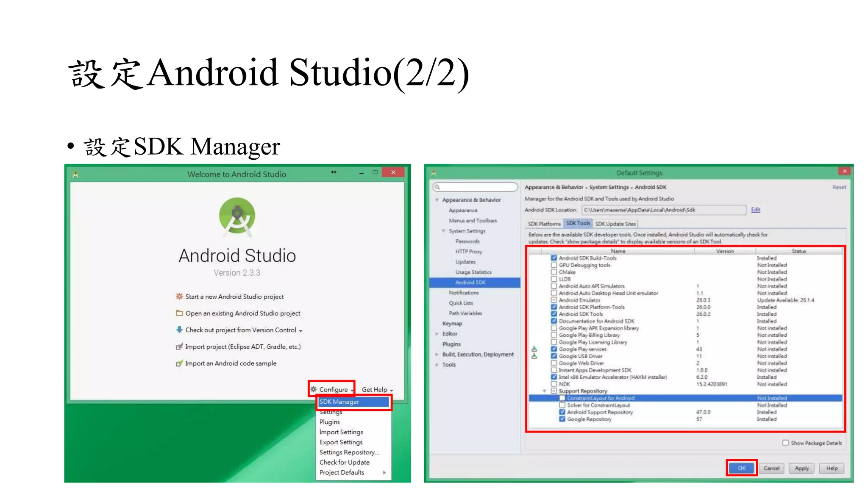The height and width of the screenshot is (488, 868).
Task: Uncheck Google Play services checkbox
Action: [x=554, y=349]
